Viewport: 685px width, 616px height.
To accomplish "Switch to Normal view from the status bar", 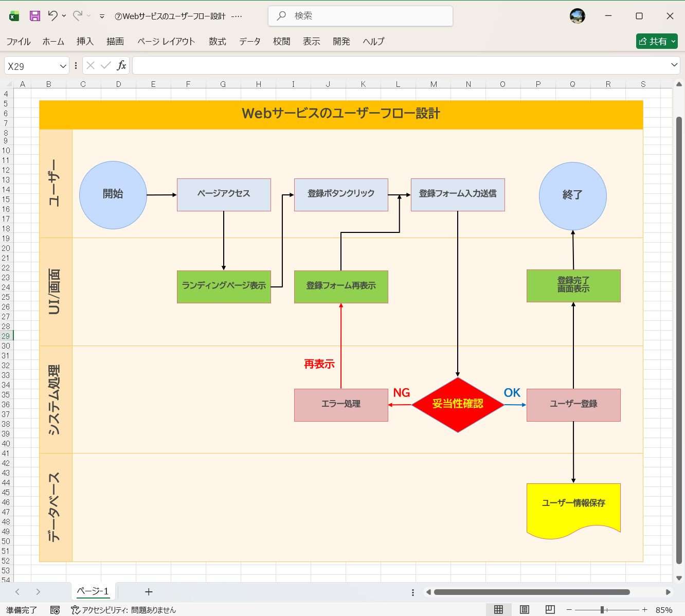I will pyautogui.click(x=498, y=610).
